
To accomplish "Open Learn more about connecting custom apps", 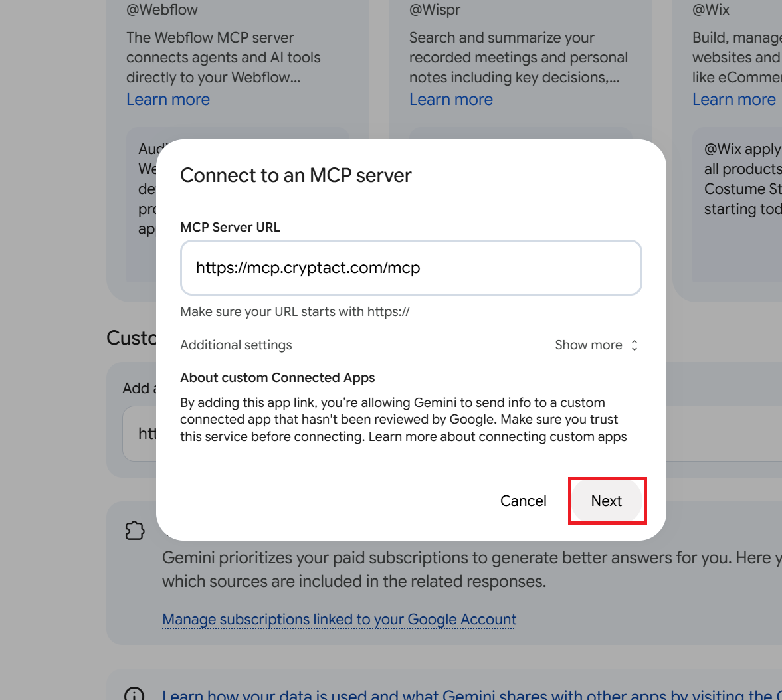I will 497,437.
